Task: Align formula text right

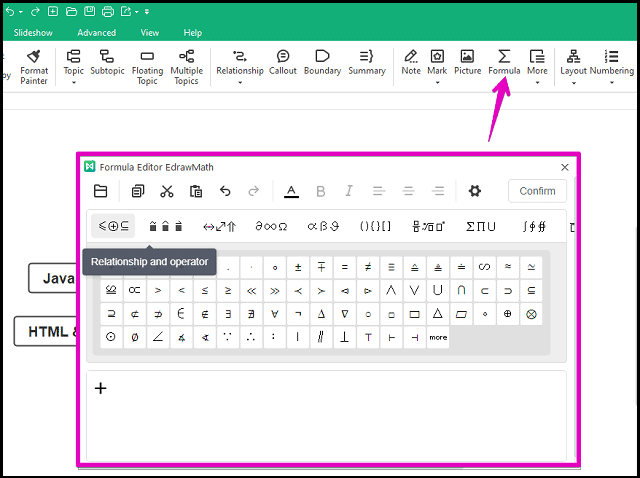Action: tap(438, 191)
